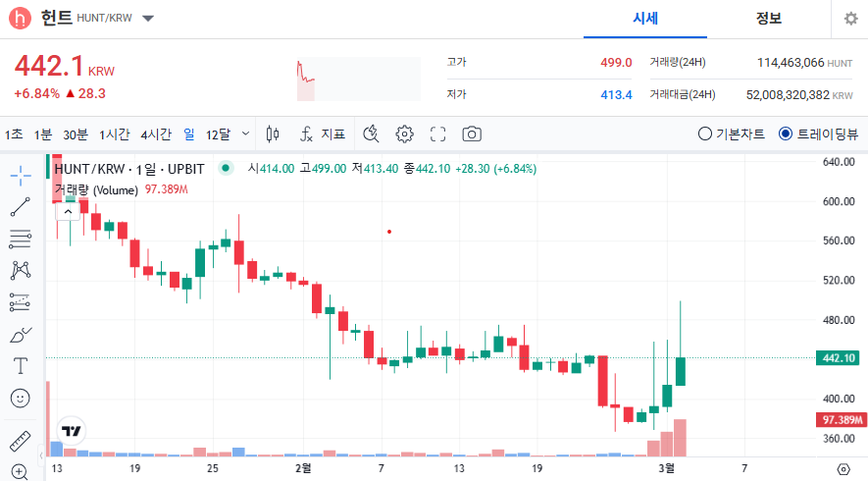Click the mini price sparkline thumbnail
The height and width of the screenshot is (481, 868).
click(x=359, y=79)
